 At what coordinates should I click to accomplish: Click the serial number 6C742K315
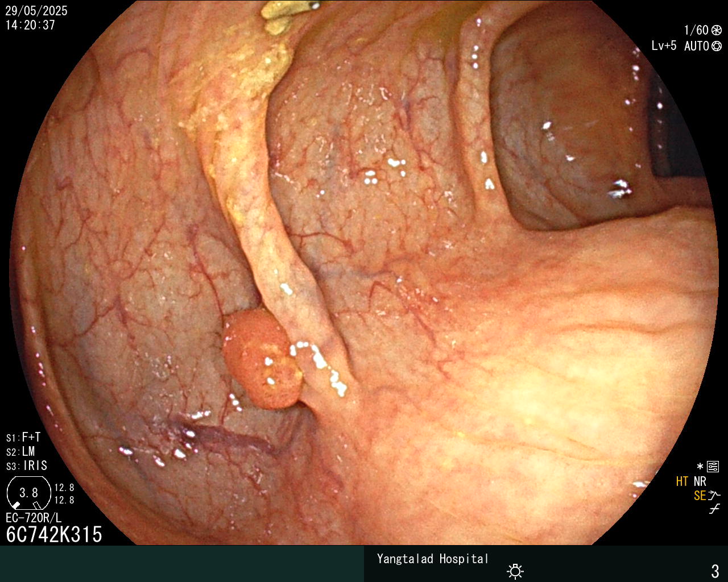click(x=54, y=535)
